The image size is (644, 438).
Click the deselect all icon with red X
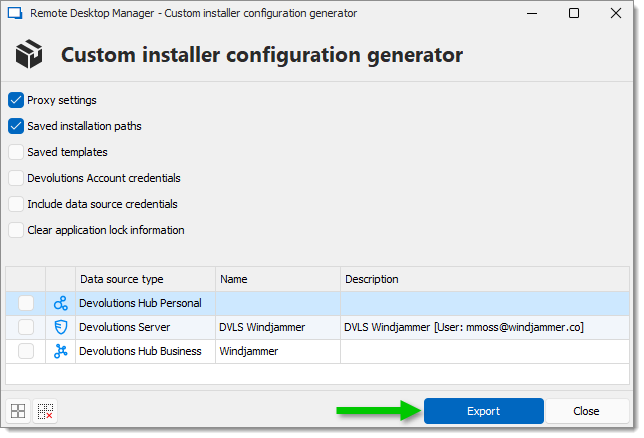click(45, 411)
